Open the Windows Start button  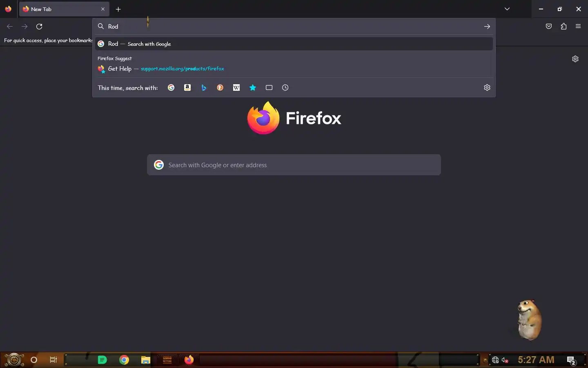(x=14, y=360)
